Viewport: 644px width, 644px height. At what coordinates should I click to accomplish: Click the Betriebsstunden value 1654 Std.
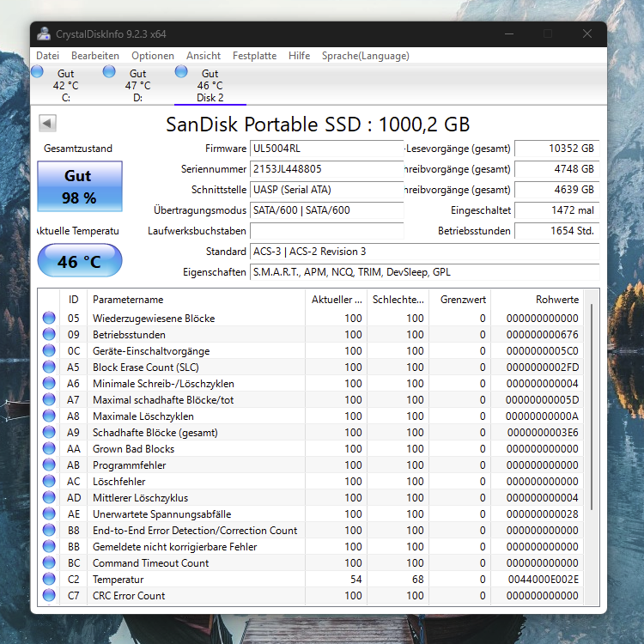(x=557, y=231)
